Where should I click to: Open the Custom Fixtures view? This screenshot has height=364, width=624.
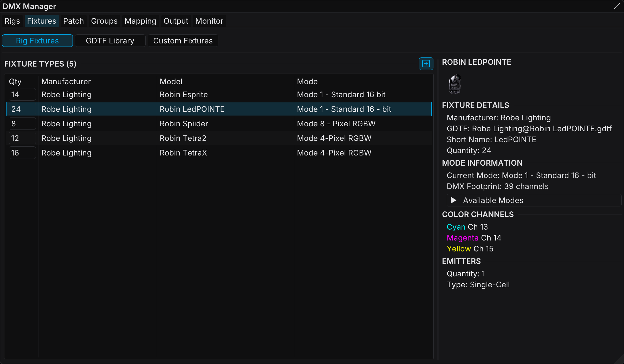[x=183, y=41]
